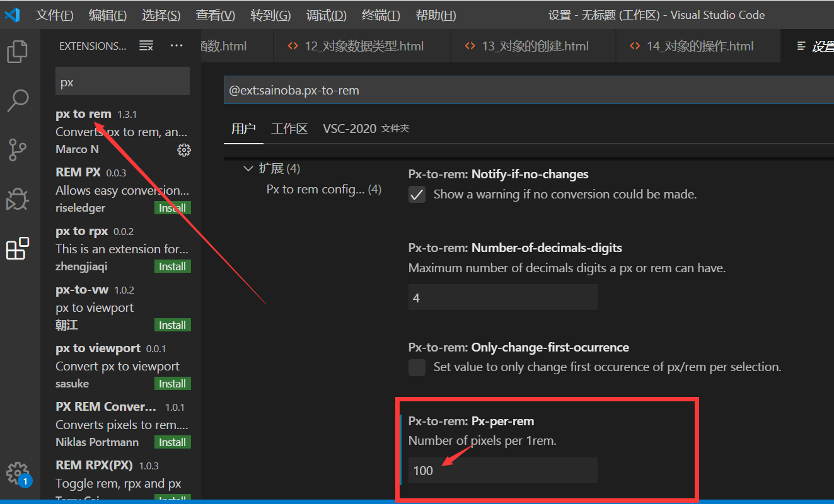
Task: Switch to 12_对象数据类型.html tab
Action: click(x=362, y=46)
